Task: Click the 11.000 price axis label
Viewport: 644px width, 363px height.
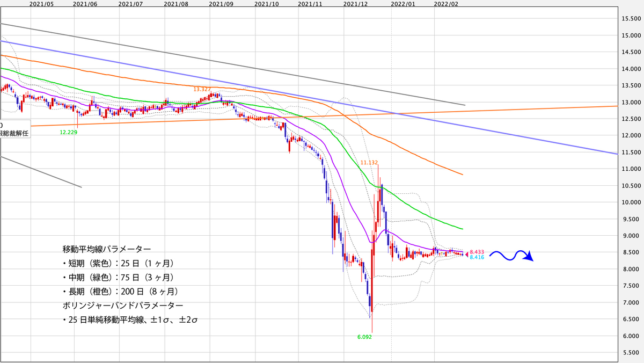Action: [631, 169]
